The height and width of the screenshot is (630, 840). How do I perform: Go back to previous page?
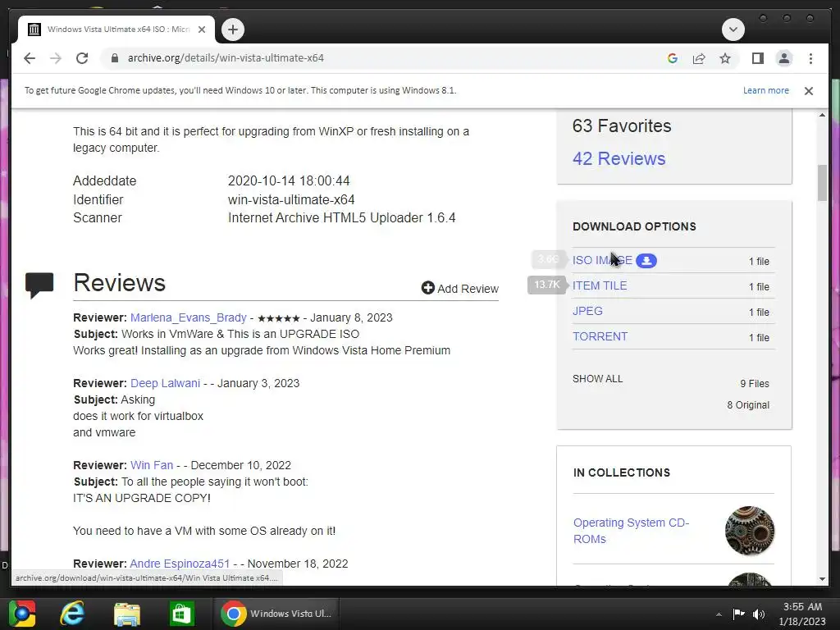(x=30, y=58)
